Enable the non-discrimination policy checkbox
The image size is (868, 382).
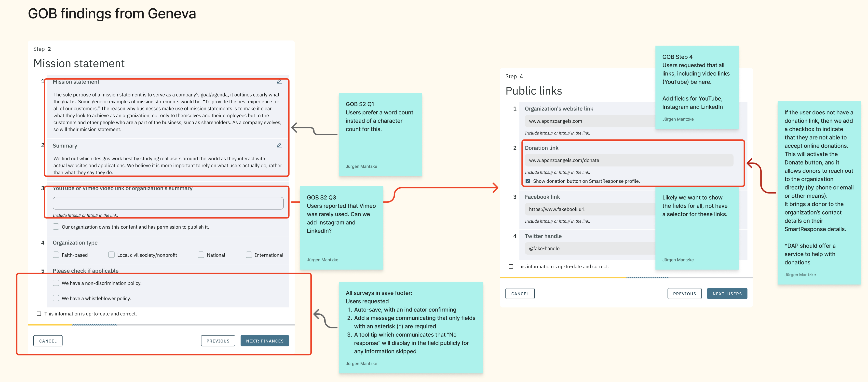[56, 283]
